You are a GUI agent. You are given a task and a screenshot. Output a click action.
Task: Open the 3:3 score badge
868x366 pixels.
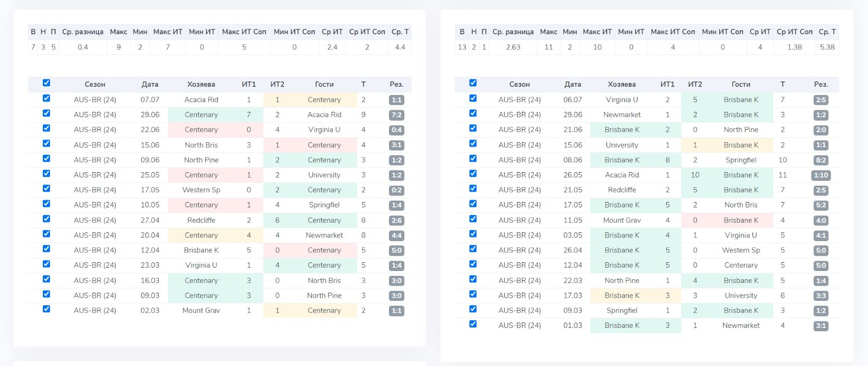coord(821,296)
